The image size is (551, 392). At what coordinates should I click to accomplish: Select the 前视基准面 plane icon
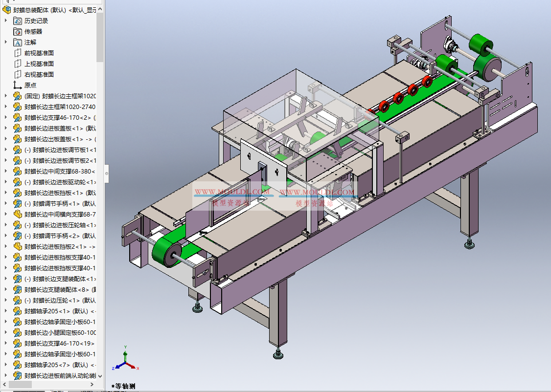pyautogui.click(x=18, y=53)
